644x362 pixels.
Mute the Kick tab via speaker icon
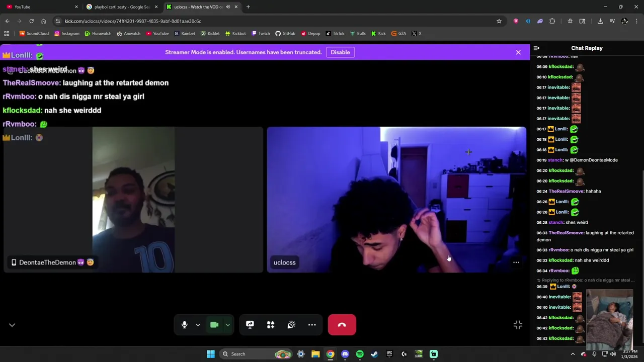228,7
